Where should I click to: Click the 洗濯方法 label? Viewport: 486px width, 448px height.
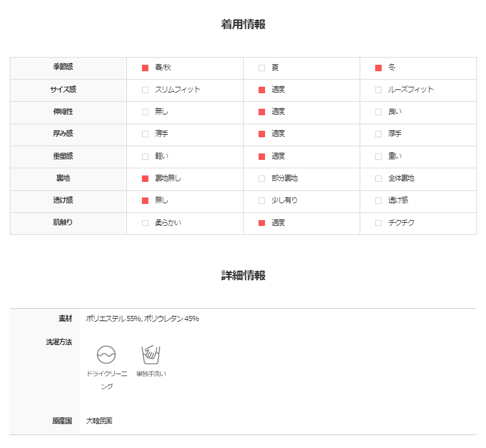point(59,342)
